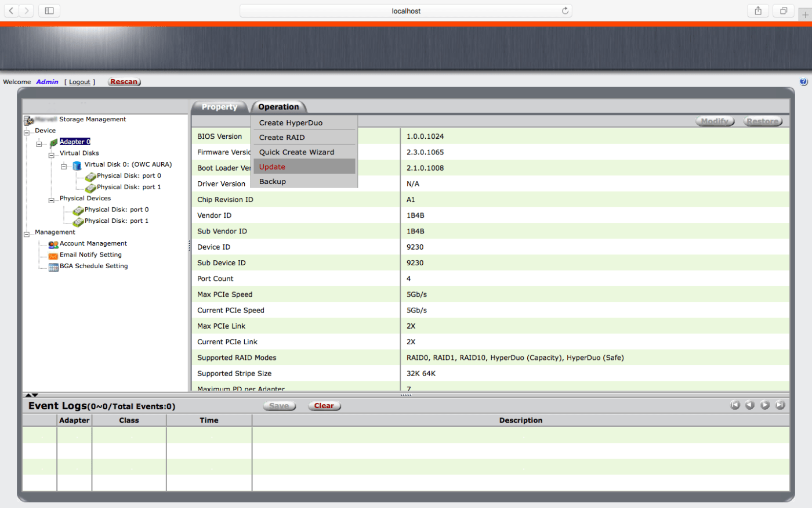The width and height of the screenshot is (812, 508).
Task: Click the Email Notify Setting envelope icon
Action: 53,255
